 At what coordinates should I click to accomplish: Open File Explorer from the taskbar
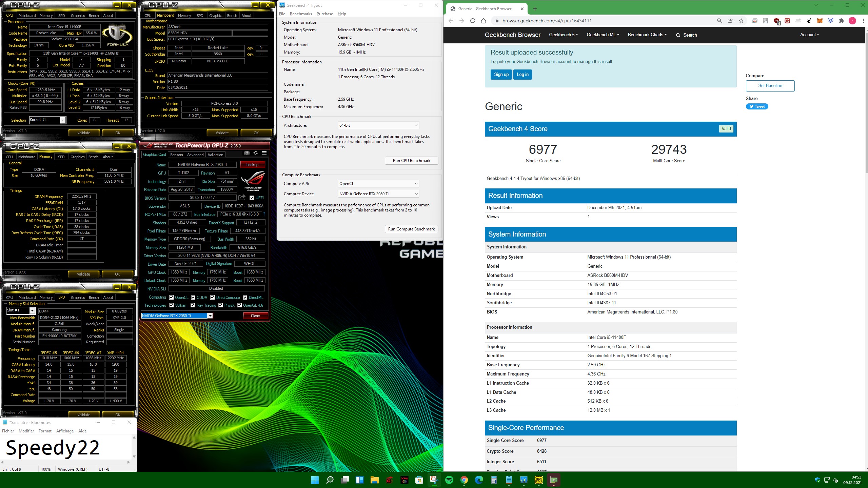click(x=374, y=480)
